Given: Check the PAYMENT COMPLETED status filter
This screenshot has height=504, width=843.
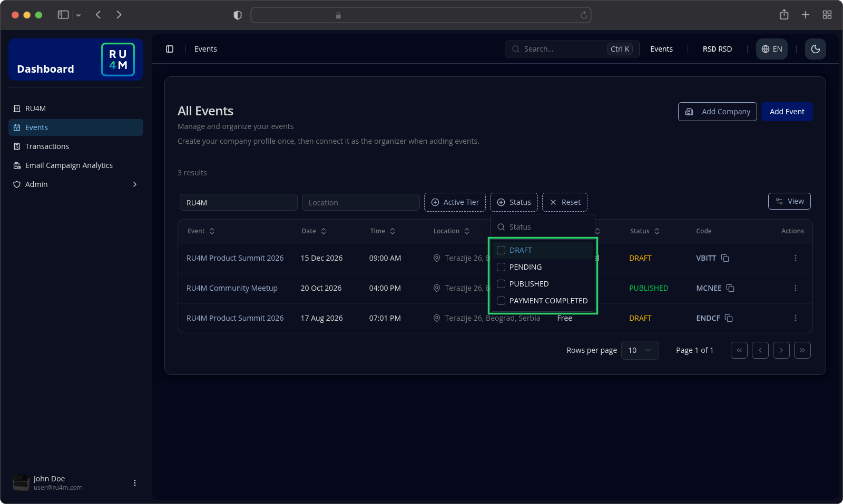Looking at the screenshot, I should click(501, 301).
